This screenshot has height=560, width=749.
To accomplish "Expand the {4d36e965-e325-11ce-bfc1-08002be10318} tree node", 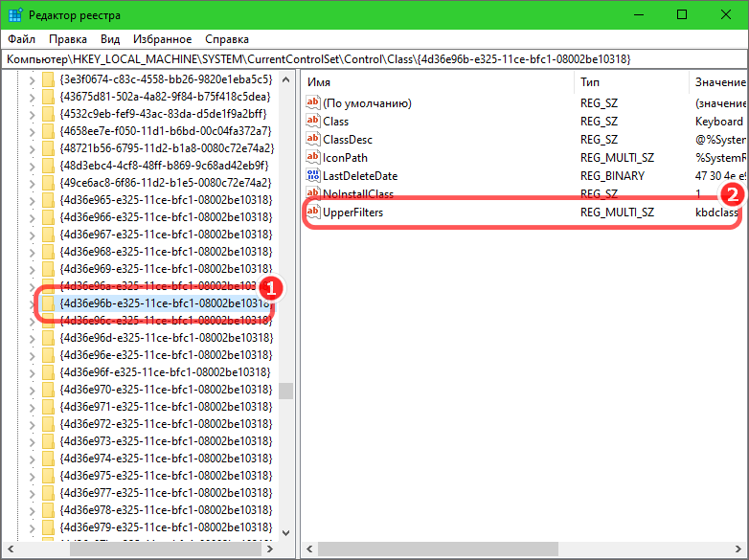I will (x=32, y=199).
